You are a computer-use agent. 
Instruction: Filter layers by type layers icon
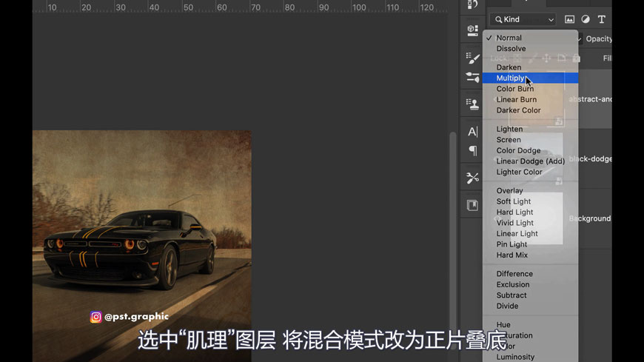click(x=601, y=19)
